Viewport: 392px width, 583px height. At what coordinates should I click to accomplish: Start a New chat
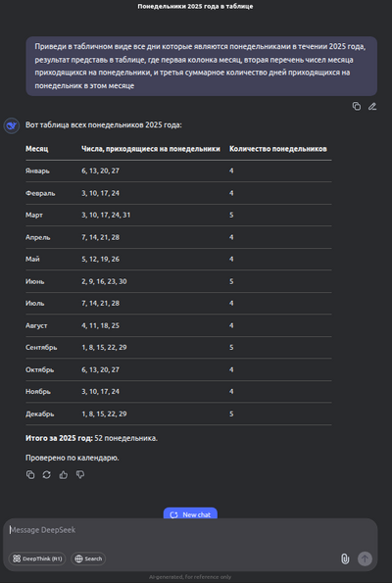[x=190, y=514]
